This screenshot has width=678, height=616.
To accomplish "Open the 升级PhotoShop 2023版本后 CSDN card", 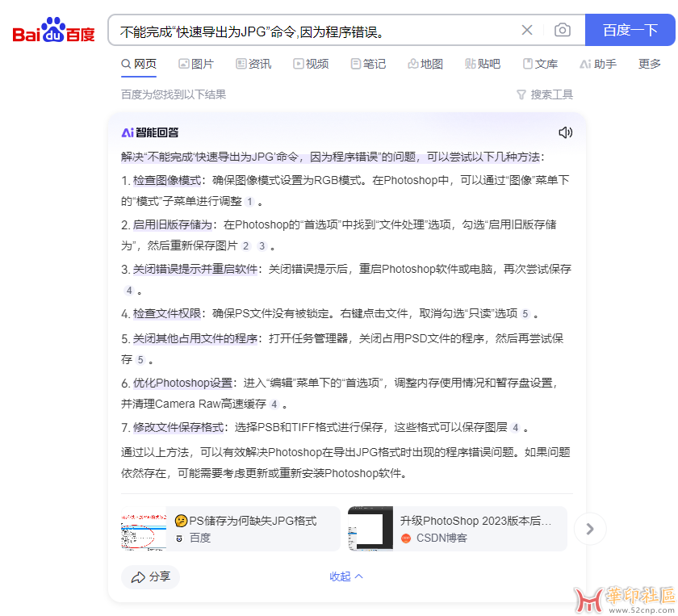I will pyautogui.click(x=458, y=529).
